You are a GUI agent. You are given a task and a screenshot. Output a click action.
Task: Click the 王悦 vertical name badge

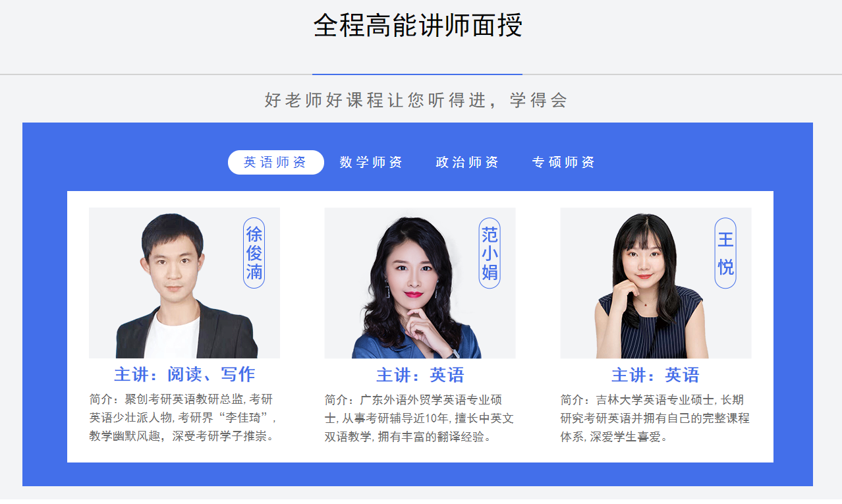[x=725, y=253]
